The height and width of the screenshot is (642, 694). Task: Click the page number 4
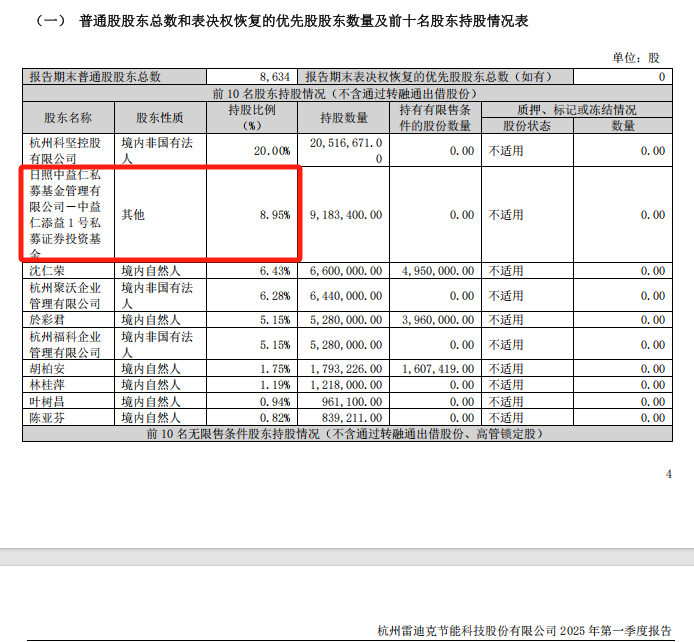pyautogui.click(x=668, y=474)
